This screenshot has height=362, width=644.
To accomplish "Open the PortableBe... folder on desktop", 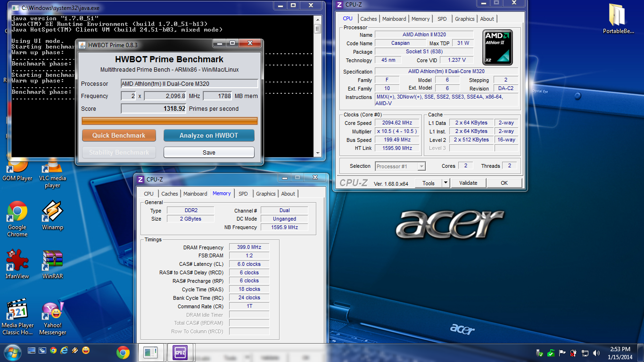I will (619, 19).
